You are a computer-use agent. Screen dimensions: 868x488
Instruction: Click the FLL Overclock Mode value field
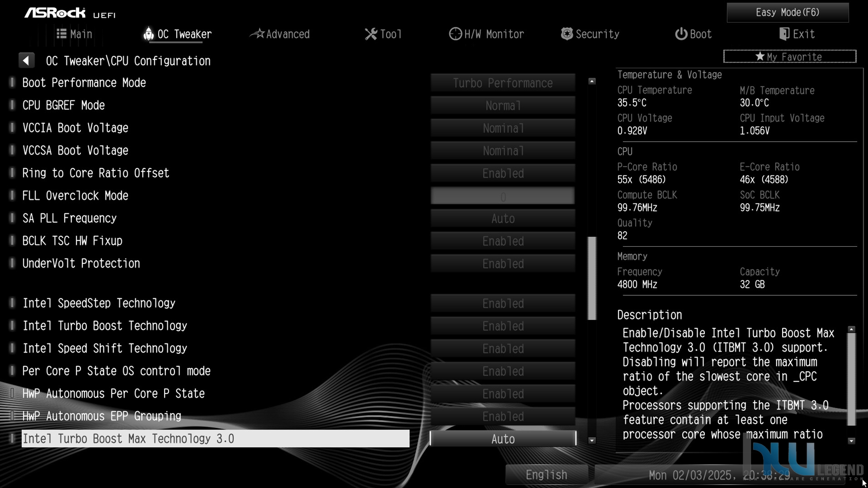pyautogui.click(x=503, y=196)
